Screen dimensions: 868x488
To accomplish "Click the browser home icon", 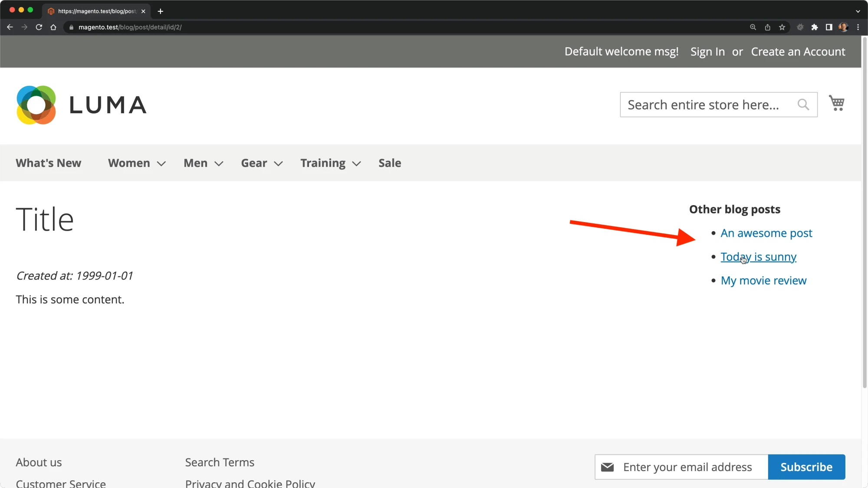I will coord(53,27).
